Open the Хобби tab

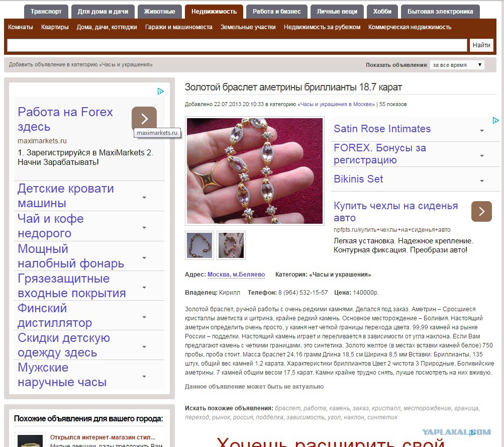382,12
